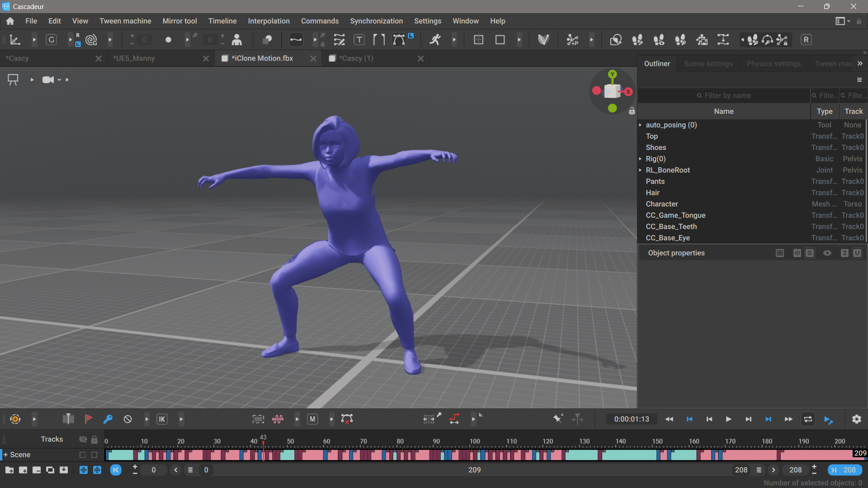Open timeline settings gear

point(856,419)
